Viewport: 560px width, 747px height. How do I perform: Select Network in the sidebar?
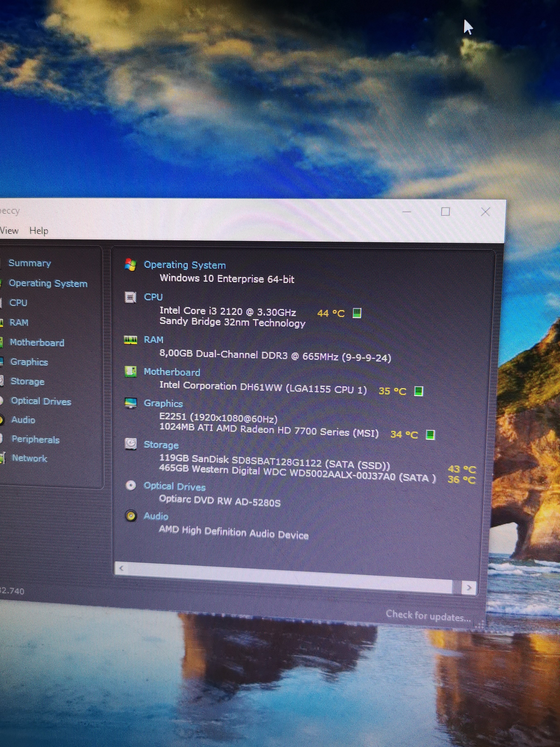(30, 458)
